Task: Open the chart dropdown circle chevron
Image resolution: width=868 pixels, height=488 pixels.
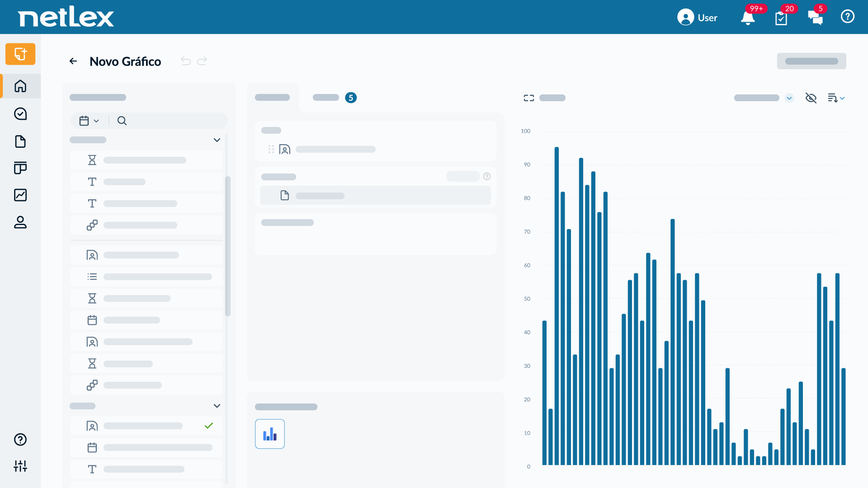Action: pos(789,98)
